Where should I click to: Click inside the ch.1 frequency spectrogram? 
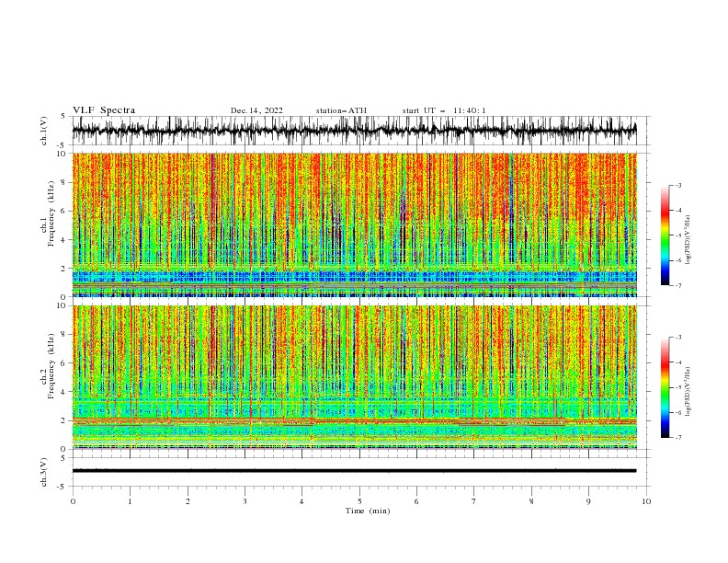[354, 224]
